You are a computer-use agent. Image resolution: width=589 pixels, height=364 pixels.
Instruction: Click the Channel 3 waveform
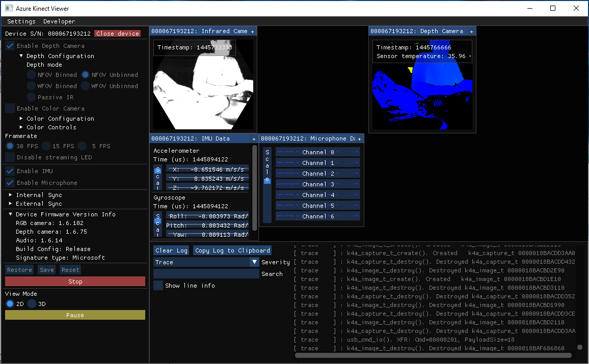click(318, 184)
